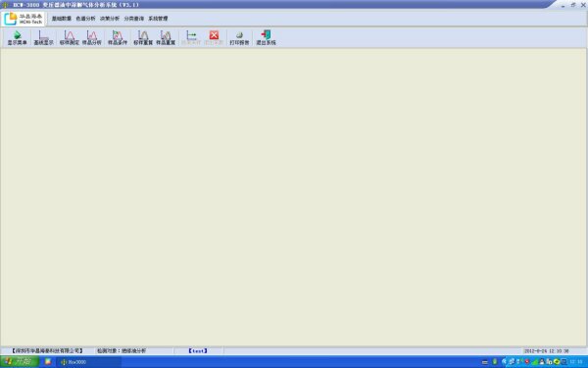The height and width of the screenshot is (368, 588).
Task: Open the 系统管理 menu
Action: pos(158,19)
